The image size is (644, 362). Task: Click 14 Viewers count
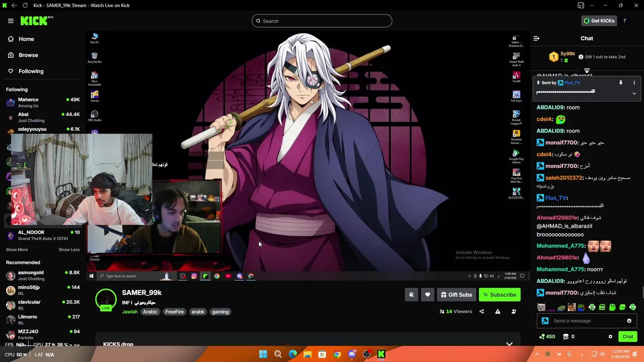(456, 311)
